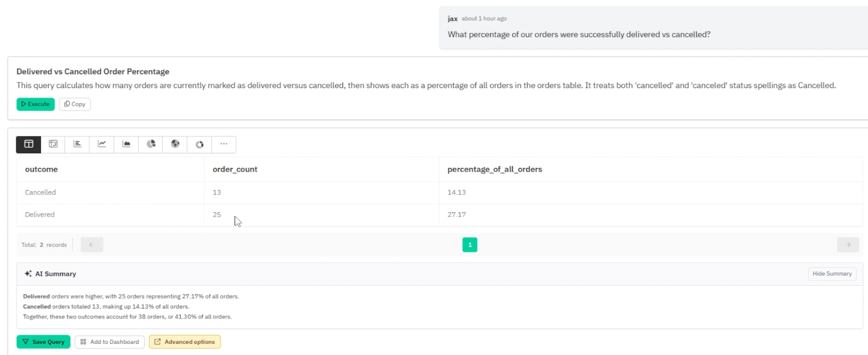Click summary line about Cancelled orders totaled 13
This screenshot has width=868, height=355.
pos(106,306)
